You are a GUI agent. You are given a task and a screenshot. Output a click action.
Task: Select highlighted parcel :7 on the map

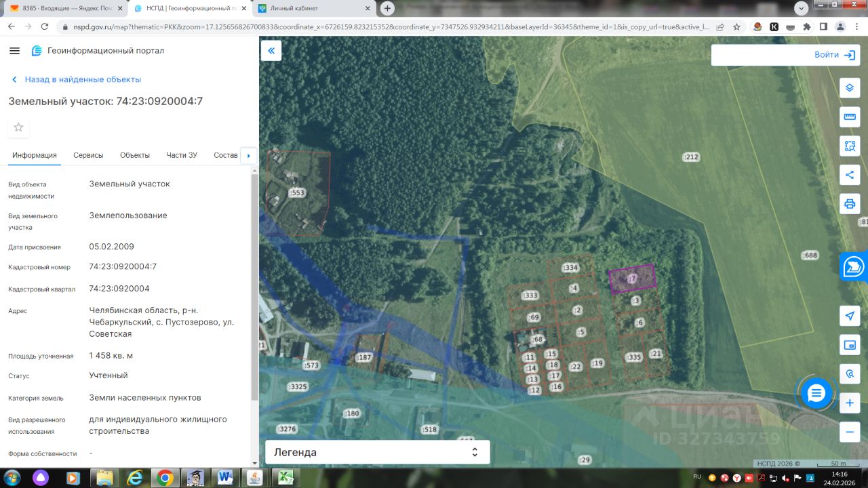[x=632, y=279]
